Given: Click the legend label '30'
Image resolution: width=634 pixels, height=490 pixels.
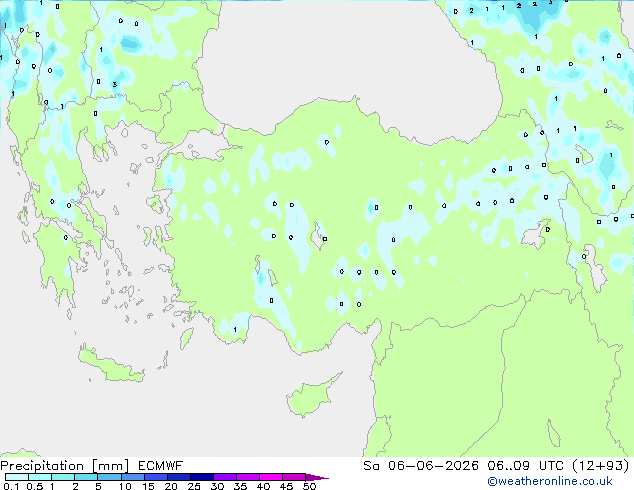Looking at the screenshot, I should pyautogui.click(x=217, y=486).
